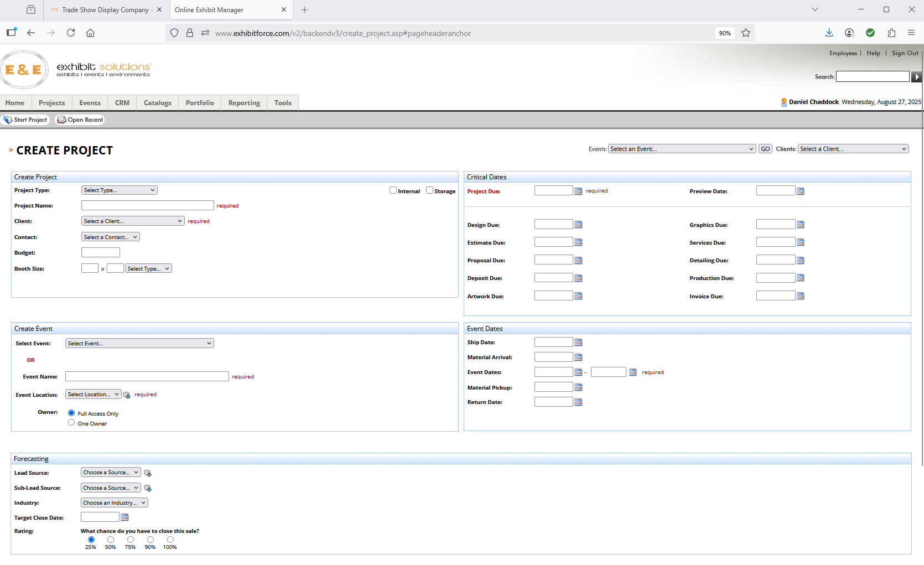Open calendar picker for Design Due

pos(578,225)
